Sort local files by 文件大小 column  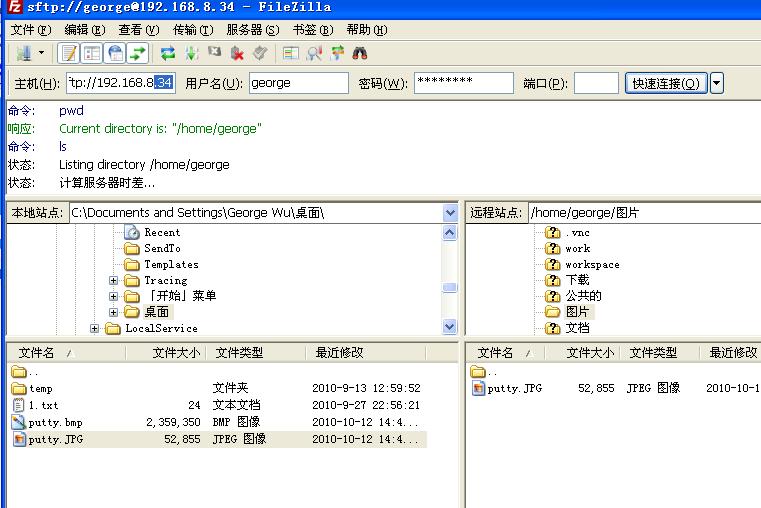(166, 353)
